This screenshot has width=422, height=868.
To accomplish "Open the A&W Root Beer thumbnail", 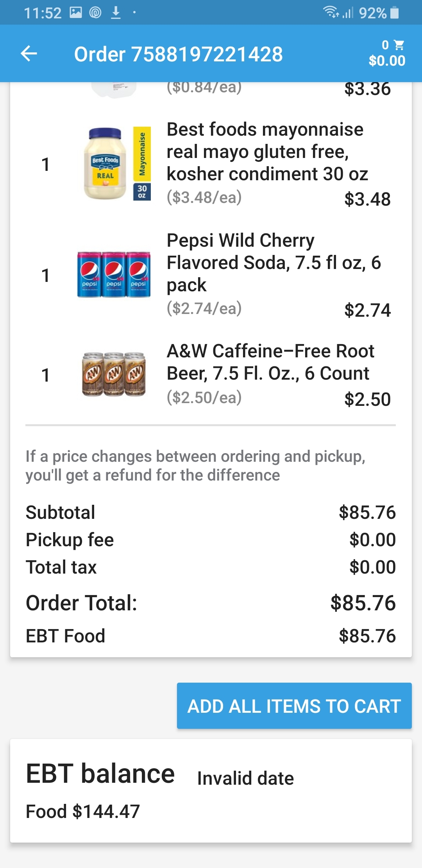I will (114, 375).
